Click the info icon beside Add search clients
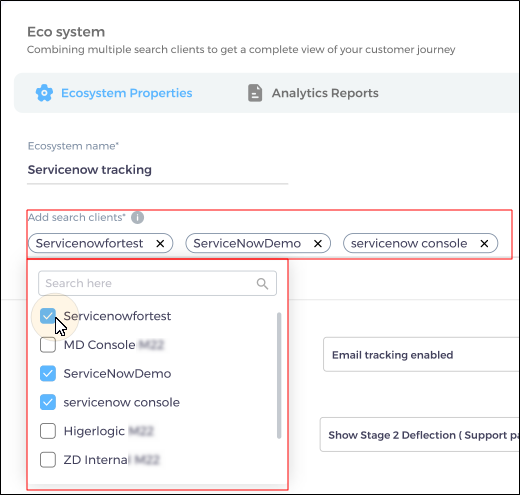 click(137, 218)
